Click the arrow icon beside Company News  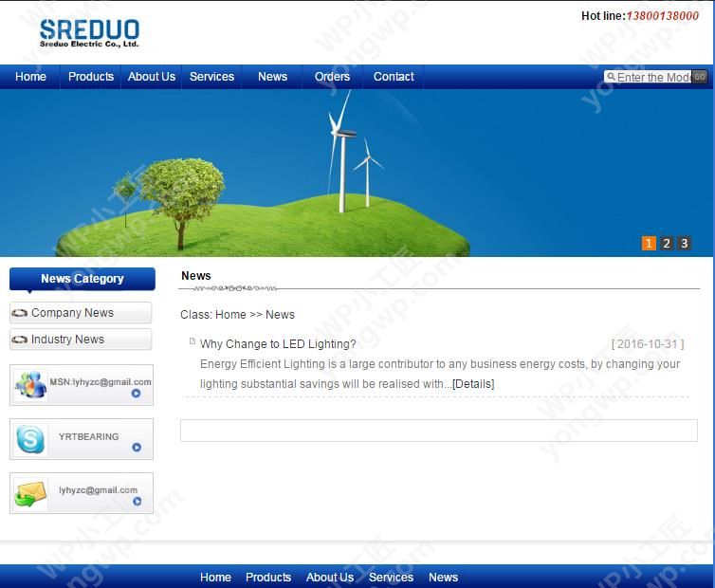point(19,313)
